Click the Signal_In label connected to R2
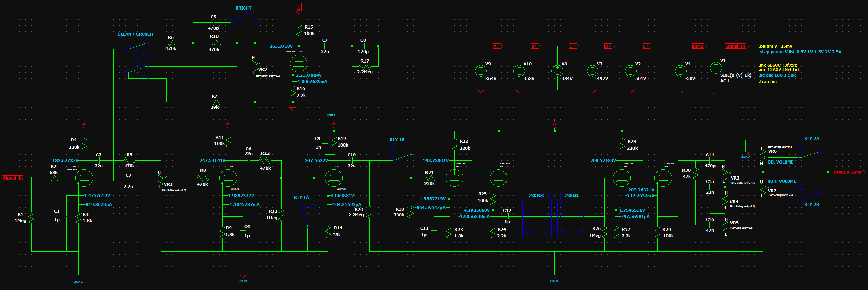 point(13,178)
